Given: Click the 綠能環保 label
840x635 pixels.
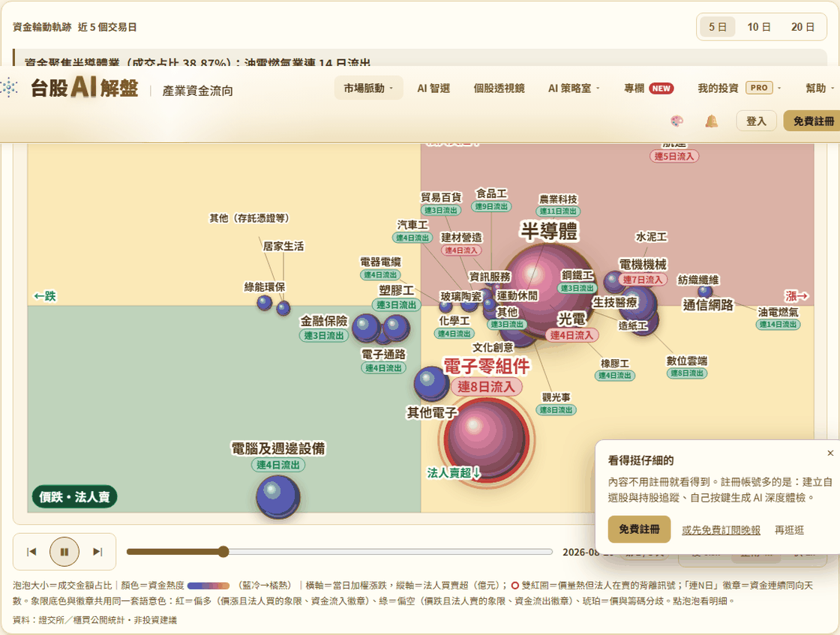Looking at the screenshot, I should coord(265,287).
